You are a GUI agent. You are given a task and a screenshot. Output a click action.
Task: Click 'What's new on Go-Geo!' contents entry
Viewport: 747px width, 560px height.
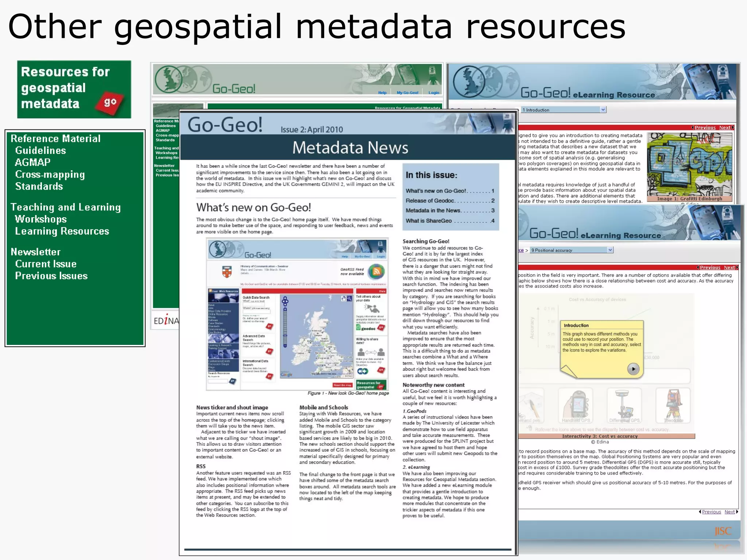pyautogui.click(x=450, y=191)
